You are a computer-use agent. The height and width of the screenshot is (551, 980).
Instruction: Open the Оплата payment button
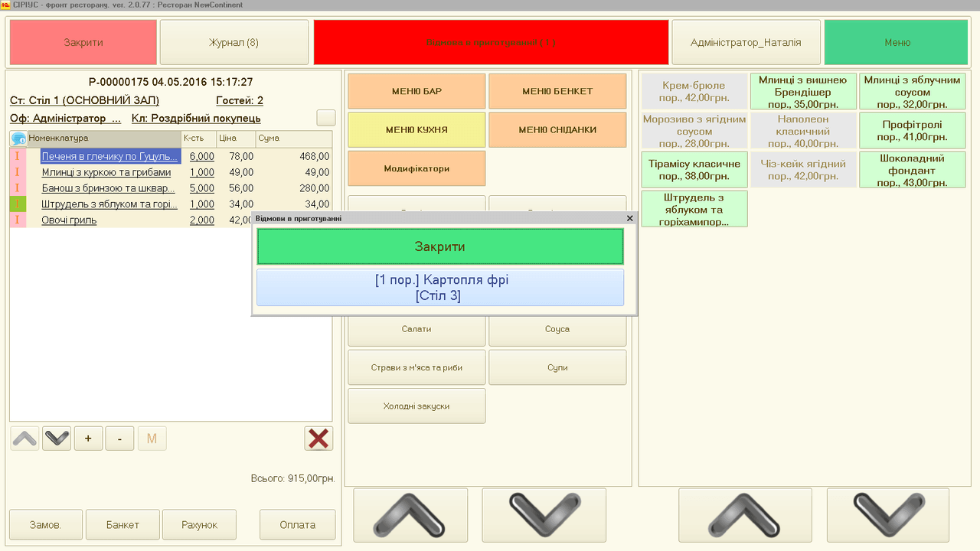click(x=297, y=525)
